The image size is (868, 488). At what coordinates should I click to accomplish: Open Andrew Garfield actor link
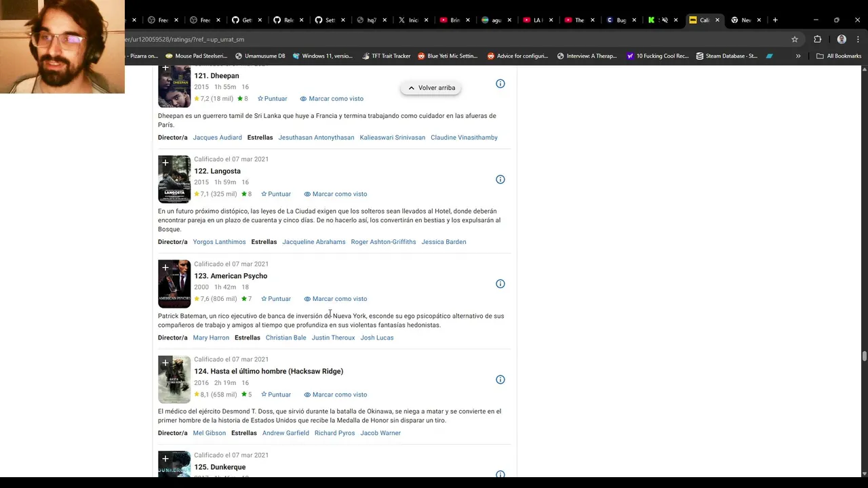(285, 433)
